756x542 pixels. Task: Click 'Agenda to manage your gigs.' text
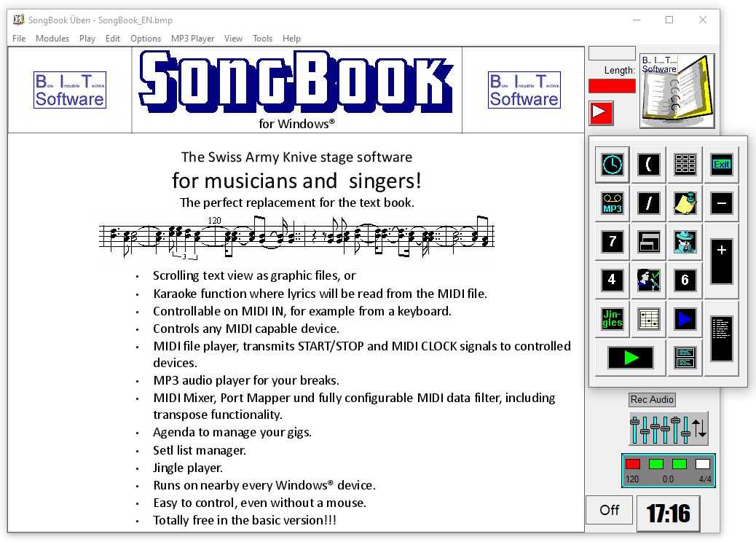point(232,432)
